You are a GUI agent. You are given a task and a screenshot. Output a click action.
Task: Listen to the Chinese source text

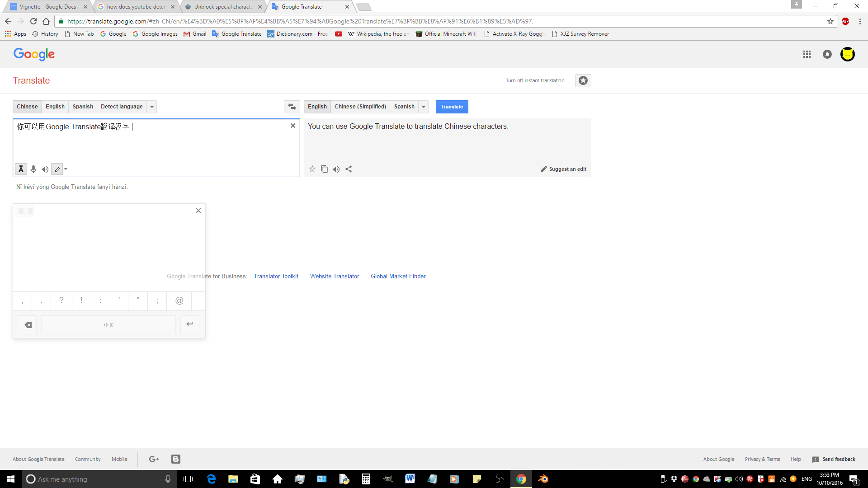click(45, 169)
